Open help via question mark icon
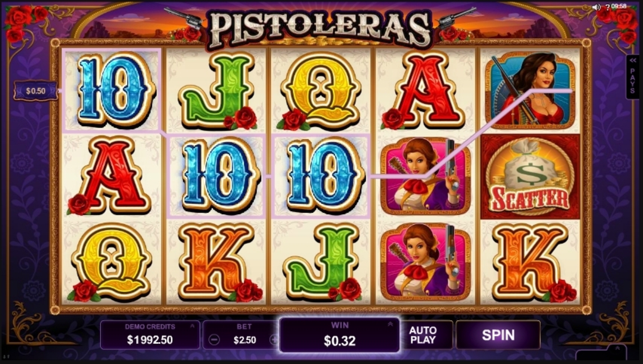Screen dimensions: 643x364 point(607,7)
